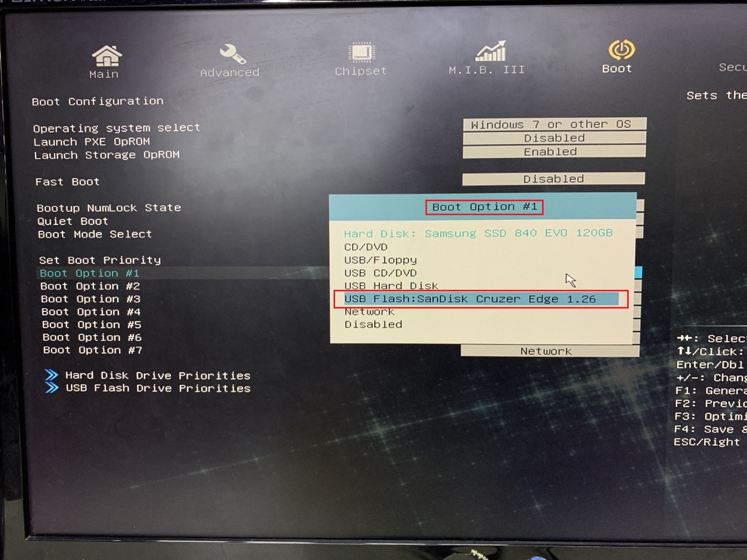Open the Chipset chip icon
This screenshot has height=560, width=747.
point(362,52)
